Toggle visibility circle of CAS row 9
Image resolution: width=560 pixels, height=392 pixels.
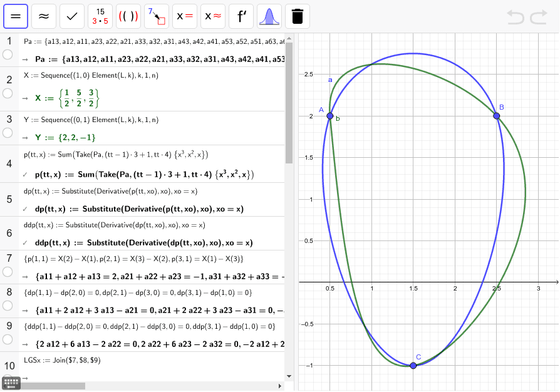[x=6, y=340]
